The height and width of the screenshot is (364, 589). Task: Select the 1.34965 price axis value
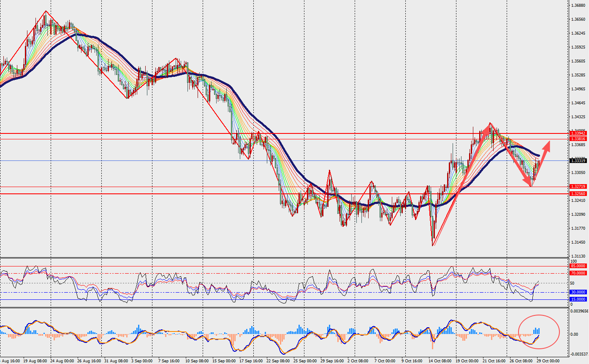pos(578,89)
